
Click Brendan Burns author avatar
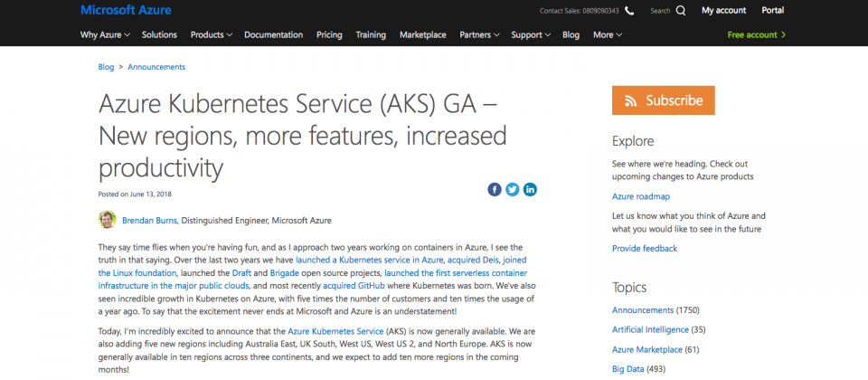[x=107, y=219]
